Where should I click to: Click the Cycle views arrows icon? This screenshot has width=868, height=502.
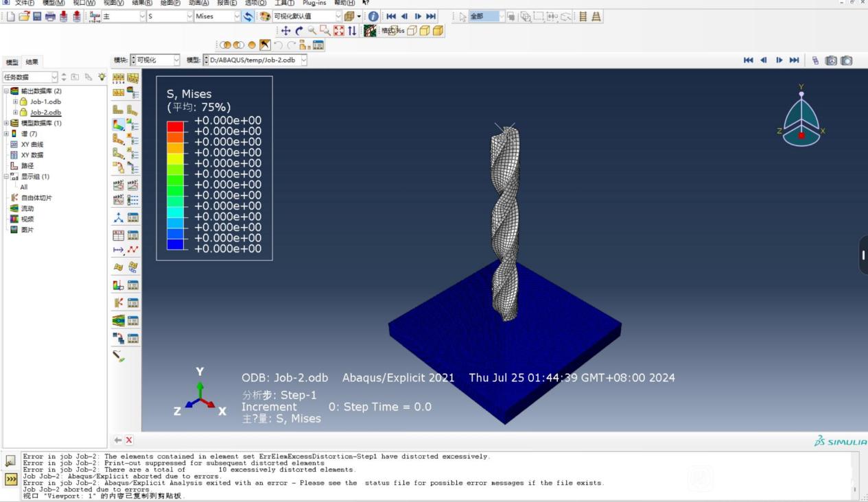[x=352, y=31]
